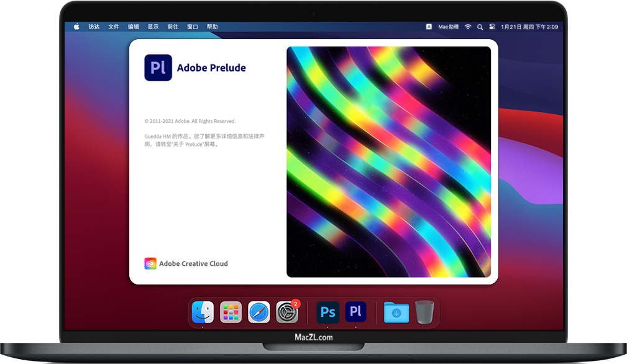Viewport: 627px width, 364px height.
Task: Open the 文件 menu
Action: tap(113, 27)
